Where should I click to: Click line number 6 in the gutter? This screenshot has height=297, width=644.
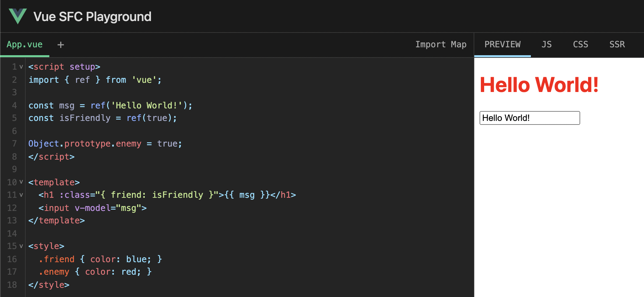pyautogui.click(x=14, y=131)
